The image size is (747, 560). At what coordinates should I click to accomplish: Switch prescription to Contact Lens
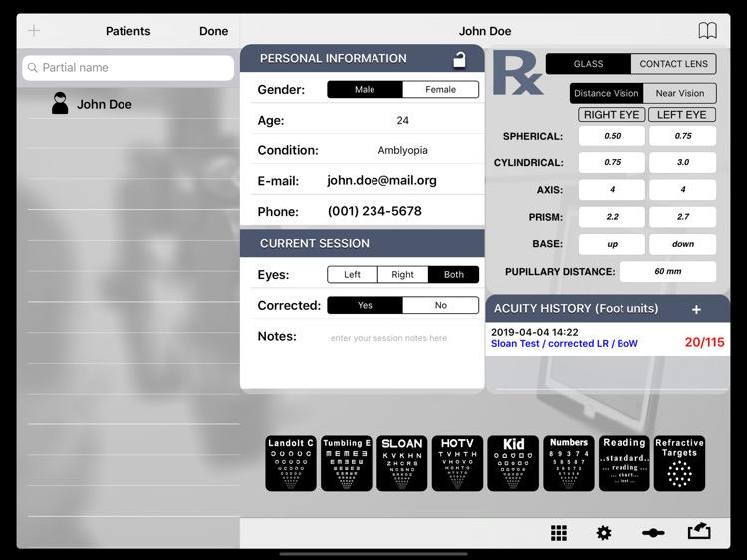(x=673, y=64)
